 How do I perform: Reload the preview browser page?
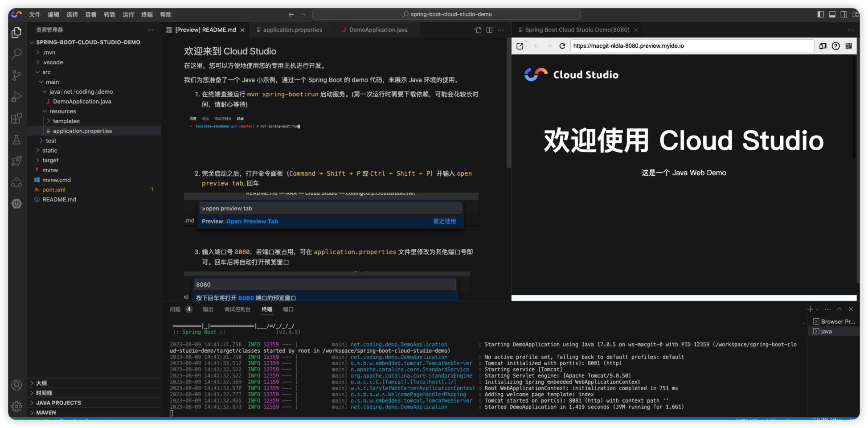[x=562, y=46]
